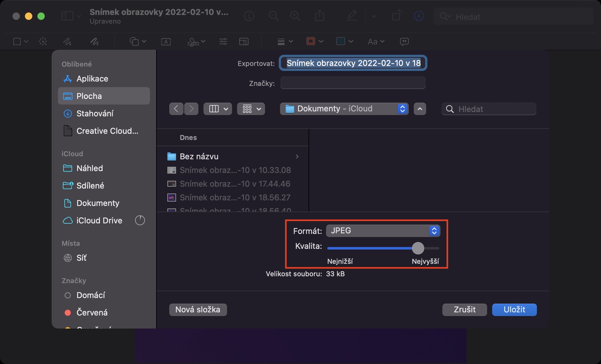Toggle the Markup toolbar button
This screenshot has width=601, height=364.
click(x=419, y=16)
